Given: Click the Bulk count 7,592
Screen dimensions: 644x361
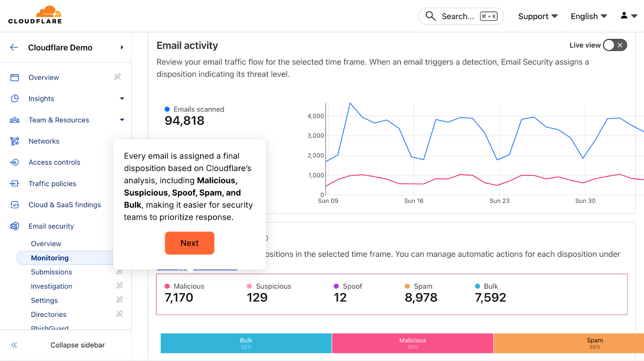Looking at the screenshot, I should pos(491,297).
